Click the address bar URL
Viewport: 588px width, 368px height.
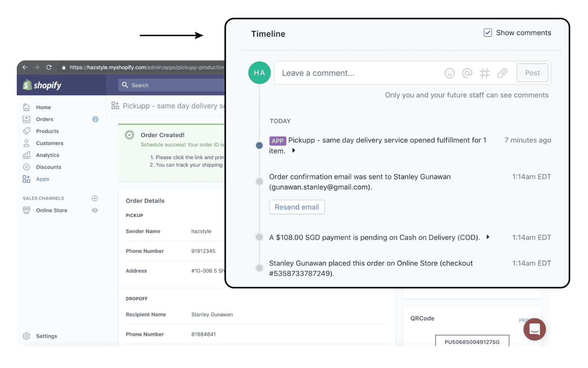pos(147,68)
